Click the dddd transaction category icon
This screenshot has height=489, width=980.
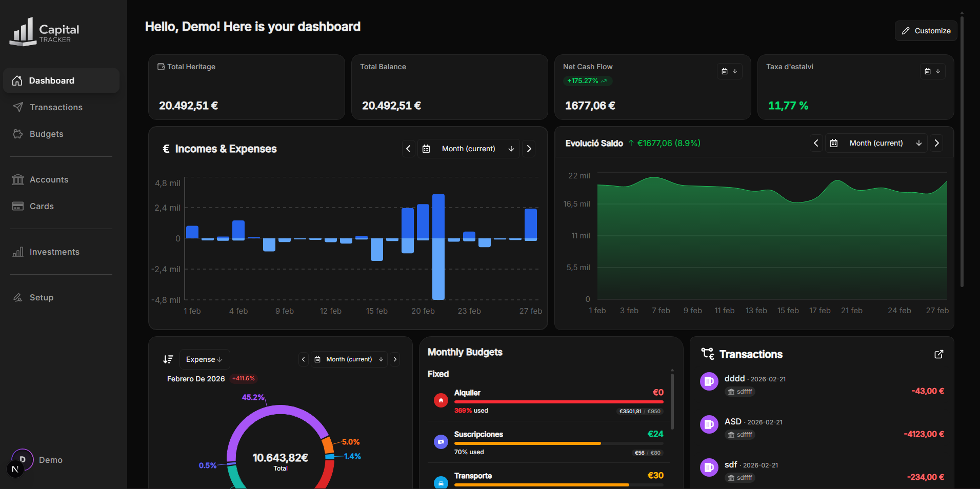709,381
